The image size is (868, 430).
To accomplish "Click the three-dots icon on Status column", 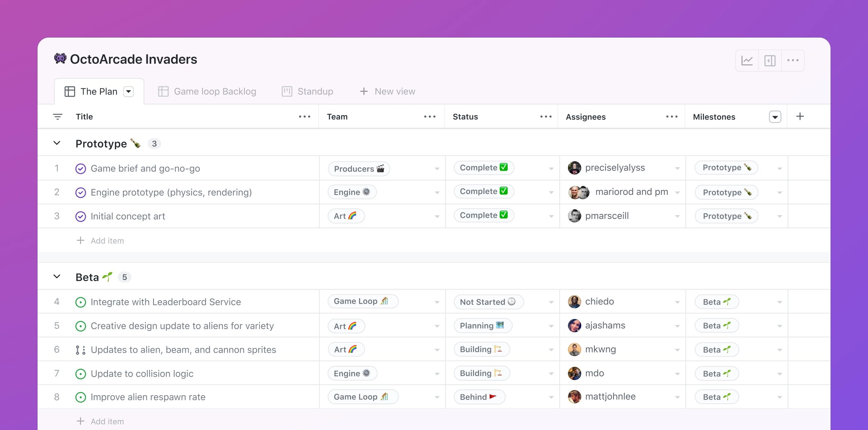I will tap(545, 116).
